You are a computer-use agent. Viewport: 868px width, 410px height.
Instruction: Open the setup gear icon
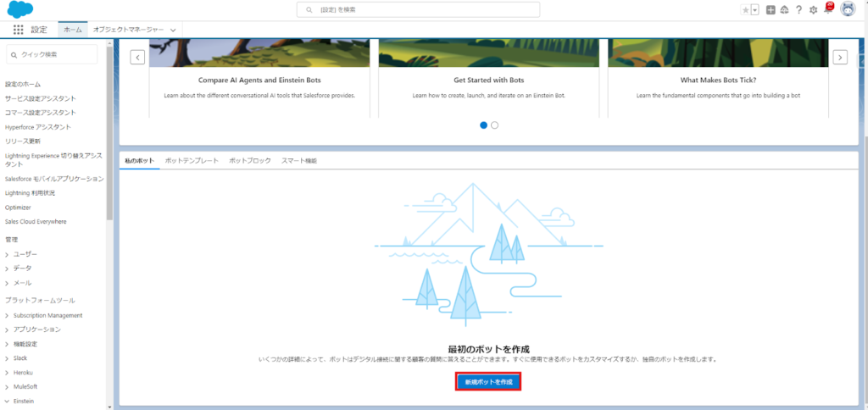point(813,10)
